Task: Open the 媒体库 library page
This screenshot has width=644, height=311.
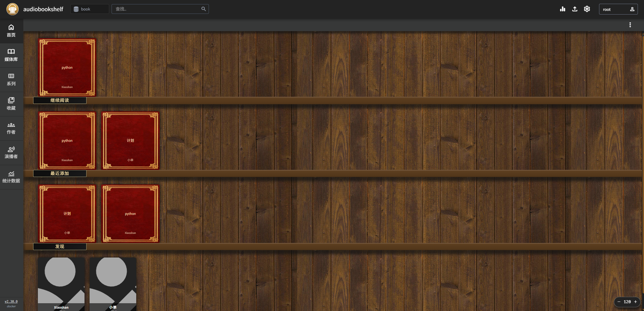Action: tap(11, 55)
